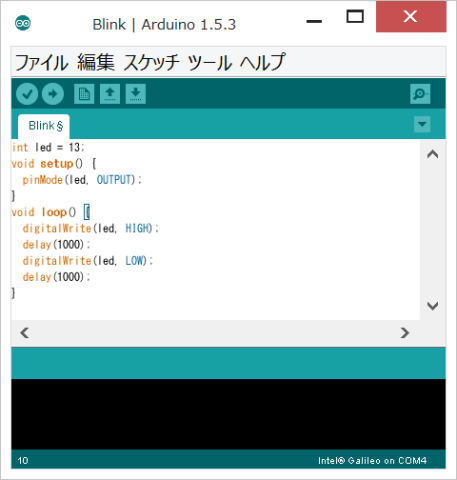The width and height of the screenshot is (457, 480).
Task: Open the ファイル menu
Action: pyautogui.click(x=42, y=63)
